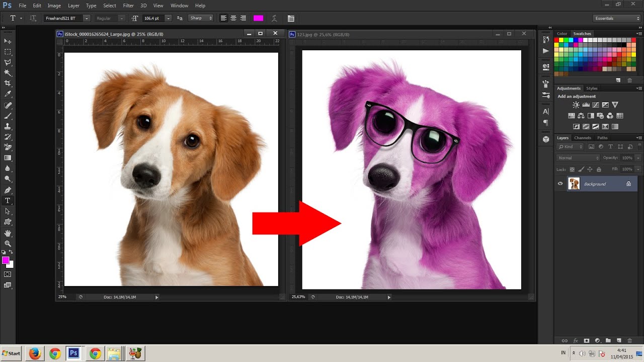The width and height of the screenshot is (644, 362).
Task: Select the Polygonal Lasso tool
Action: (8, 62)
